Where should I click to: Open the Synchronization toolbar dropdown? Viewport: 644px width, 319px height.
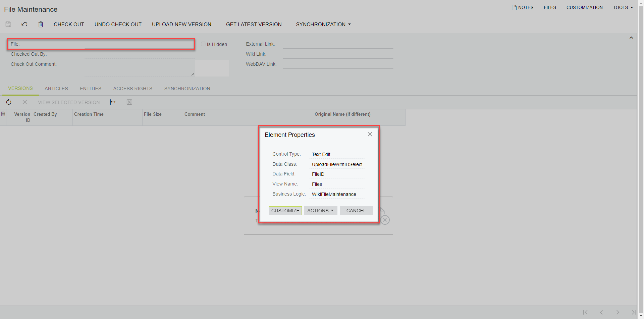pos(323,24)
